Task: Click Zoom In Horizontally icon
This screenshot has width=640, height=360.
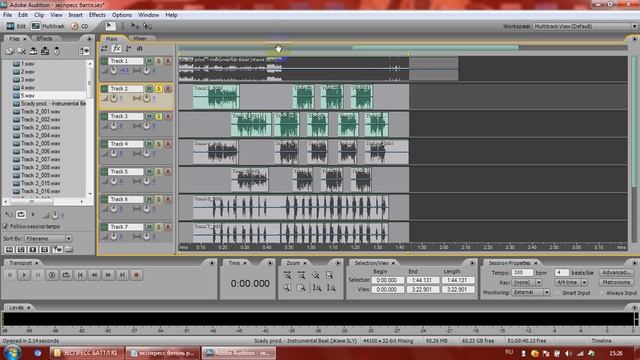Action: (287, 275)
